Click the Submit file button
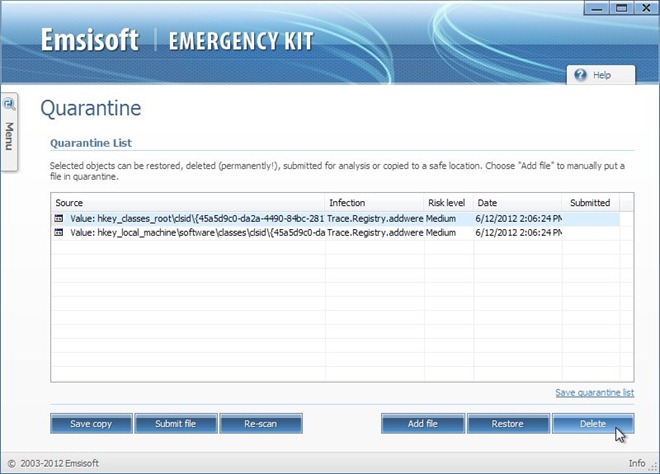This screenshot has width=660, height=474. (x=176, y=423)
